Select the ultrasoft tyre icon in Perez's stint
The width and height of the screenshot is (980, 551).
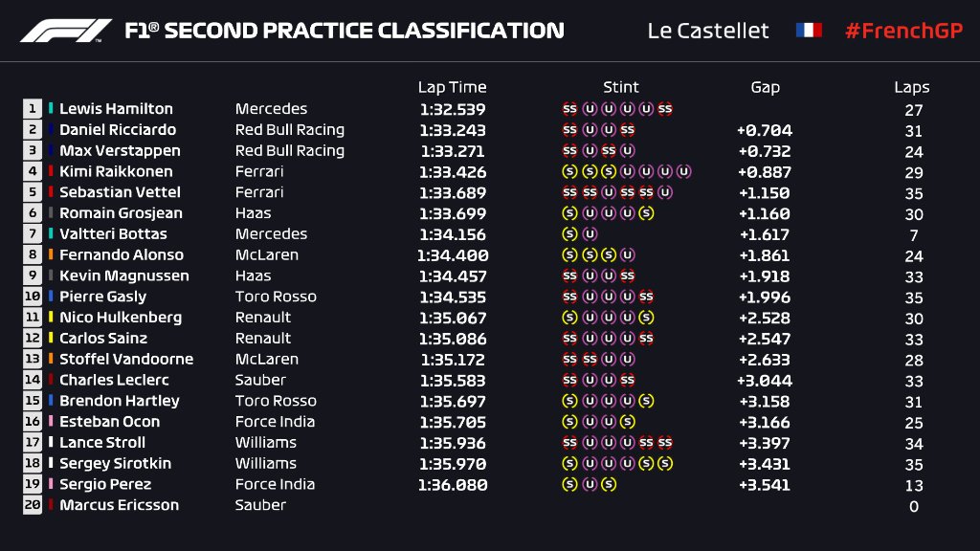click(590, 485)
